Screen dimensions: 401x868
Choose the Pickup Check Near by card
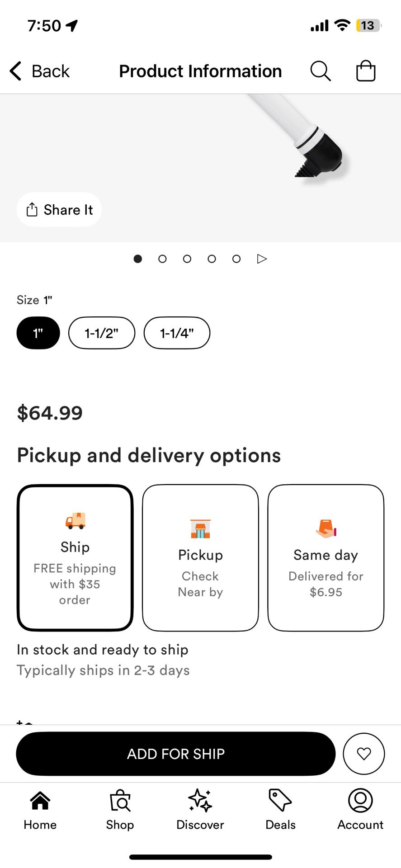[201, 558]
